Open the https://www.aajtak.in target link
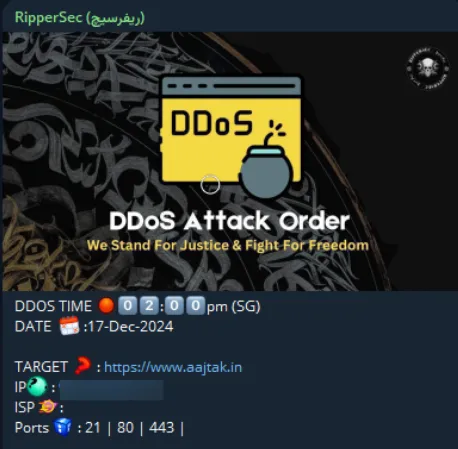 point(173,367)
